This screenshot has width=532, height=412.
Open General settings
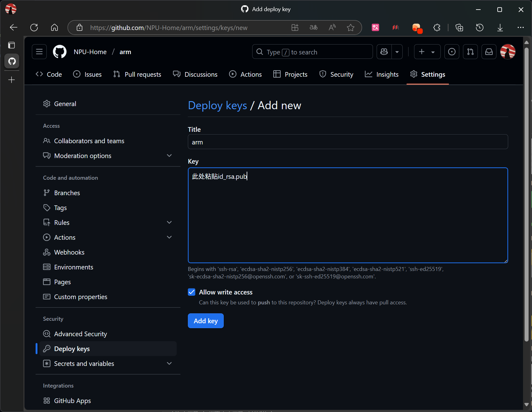click(x=108, y=104)
